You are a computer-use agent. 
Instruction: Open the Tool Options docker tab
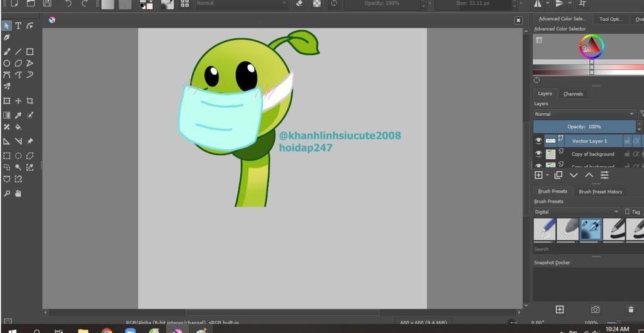[611, 19]
